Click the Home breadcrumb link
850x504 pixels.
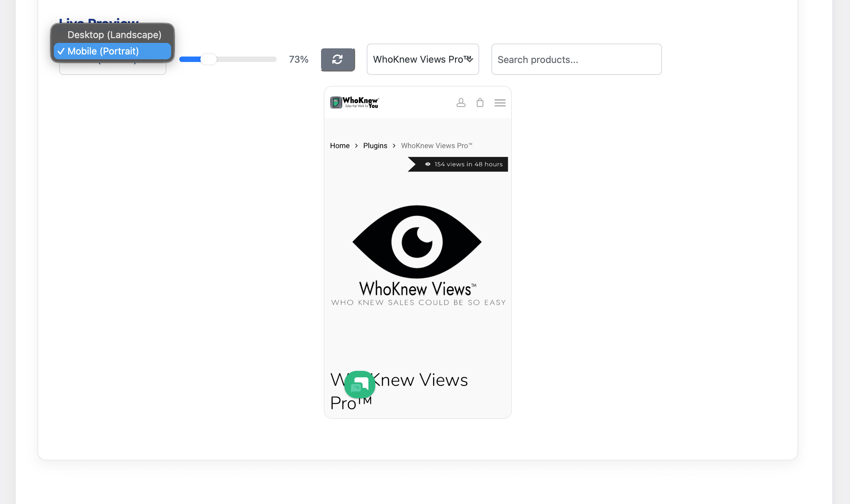pos(339,145)
